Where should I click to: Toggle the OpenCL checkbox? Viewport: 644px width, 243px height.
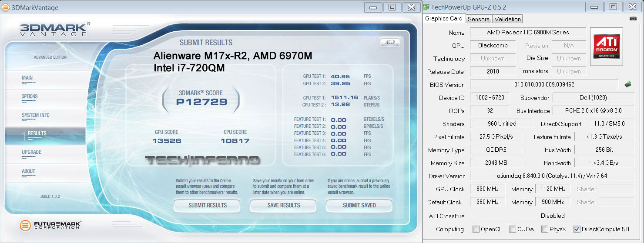pyautogui.click(x=476, y=229)
